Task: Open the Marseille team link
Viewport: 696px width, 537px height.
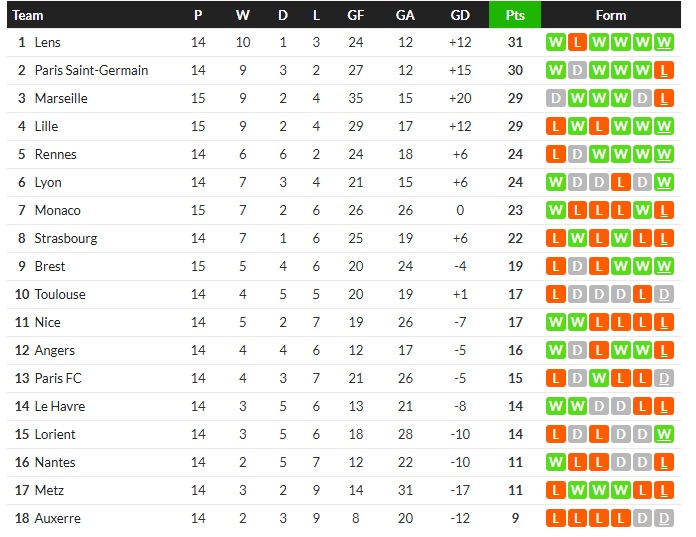Action: pyautogui.click(x=61, y=99)
